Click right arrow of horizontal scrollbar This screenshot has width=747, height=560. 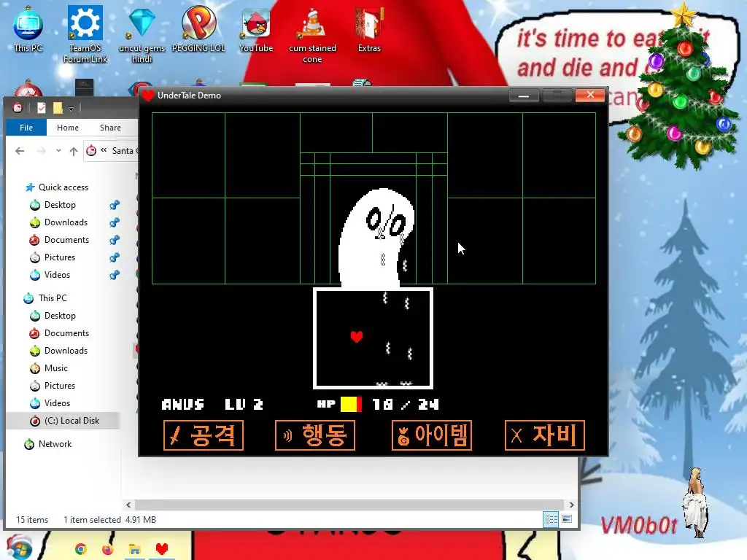click(571, 505)
